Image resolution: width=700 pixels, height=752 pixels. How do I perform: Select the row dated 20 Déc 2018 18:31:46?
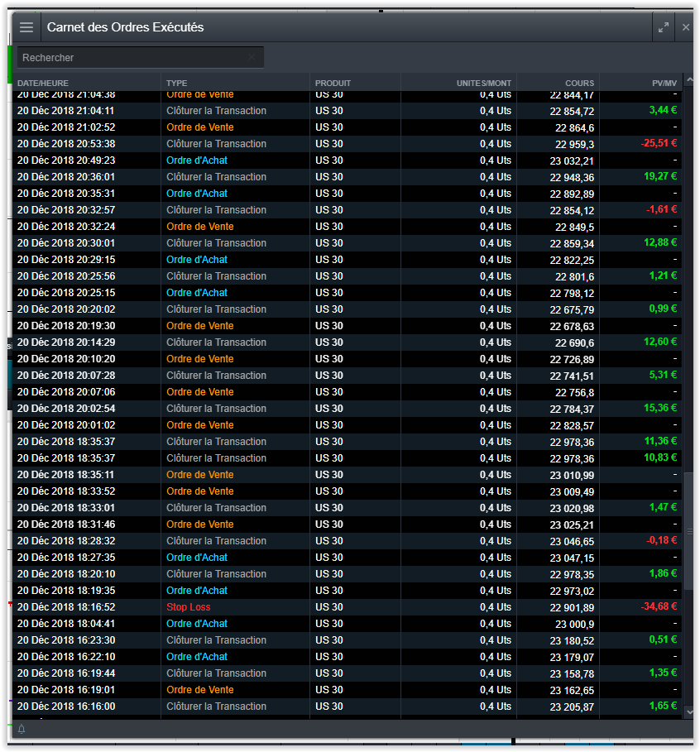pos(347,524)
